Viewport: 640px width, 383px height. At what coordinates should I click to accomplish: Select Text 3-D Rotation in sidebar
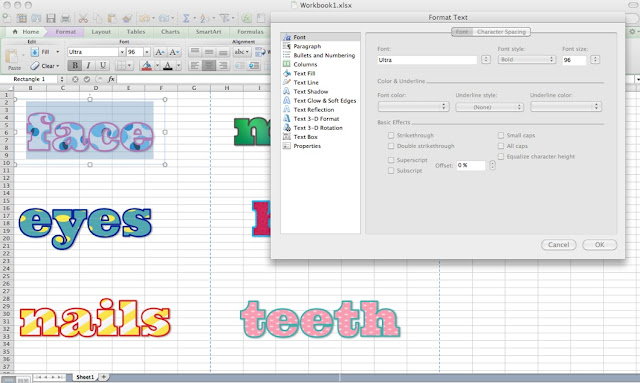click(x=318, y=128)
